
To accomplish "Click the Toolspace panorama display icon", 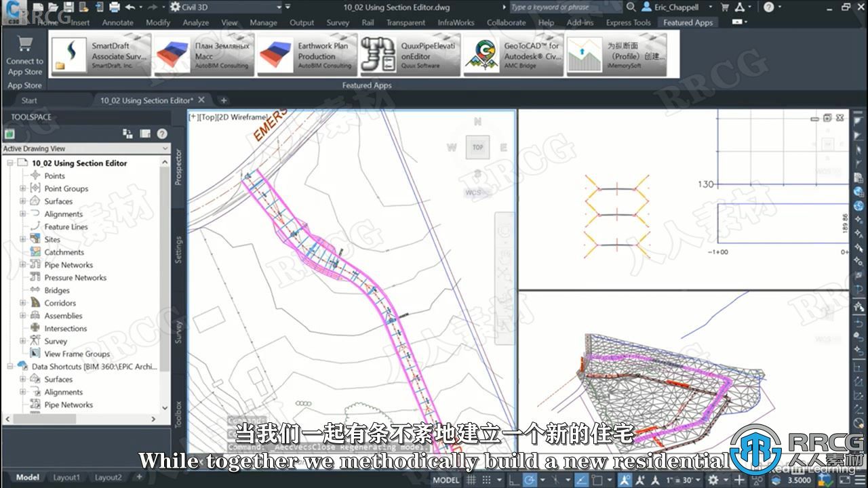I will (146, 134).
